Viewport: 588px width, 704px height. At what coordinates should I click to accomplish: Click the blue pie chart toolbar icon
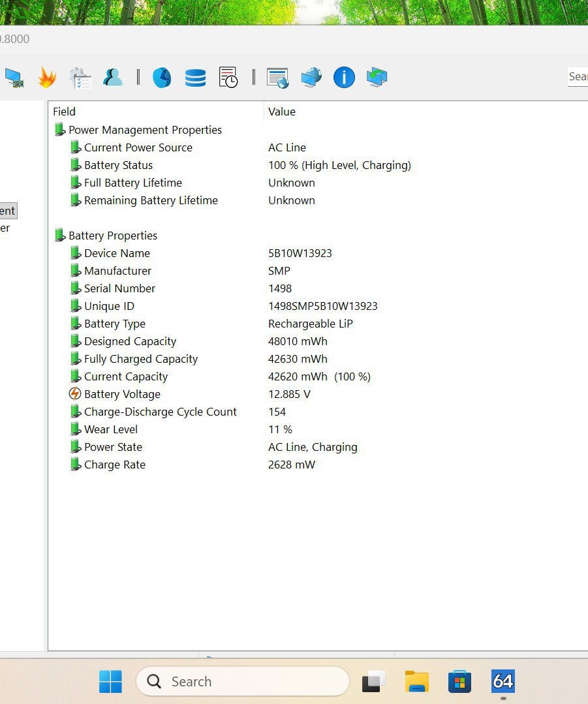[162, 78]
